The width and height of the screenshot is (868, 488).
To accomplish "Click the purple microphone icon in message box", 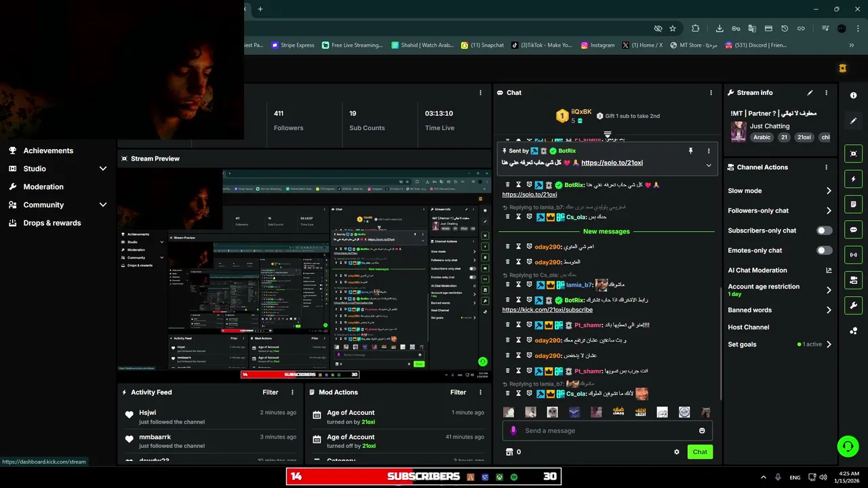I will pos(513,430).
